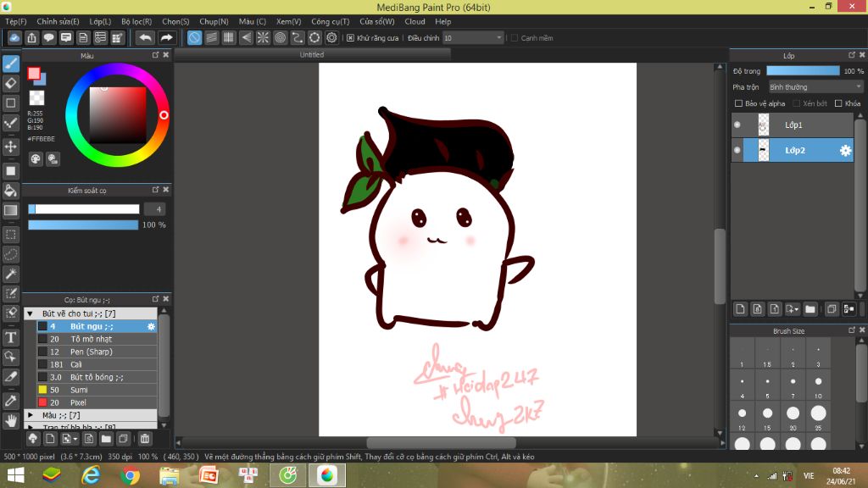Select the Lasso selection tool
This screenshot has height=488, width=868.
point(10,254)
